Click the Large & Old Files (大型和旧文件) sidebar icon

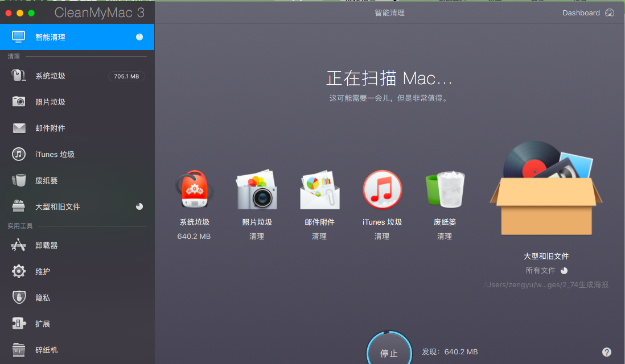[x=18, y=206]
